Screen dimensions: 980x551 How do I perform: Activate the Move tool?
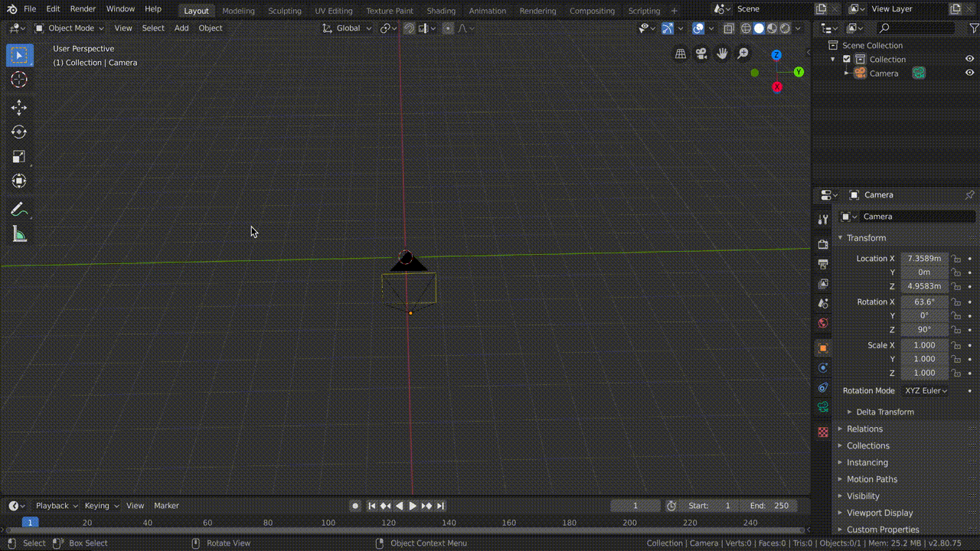tap(19, 108)
